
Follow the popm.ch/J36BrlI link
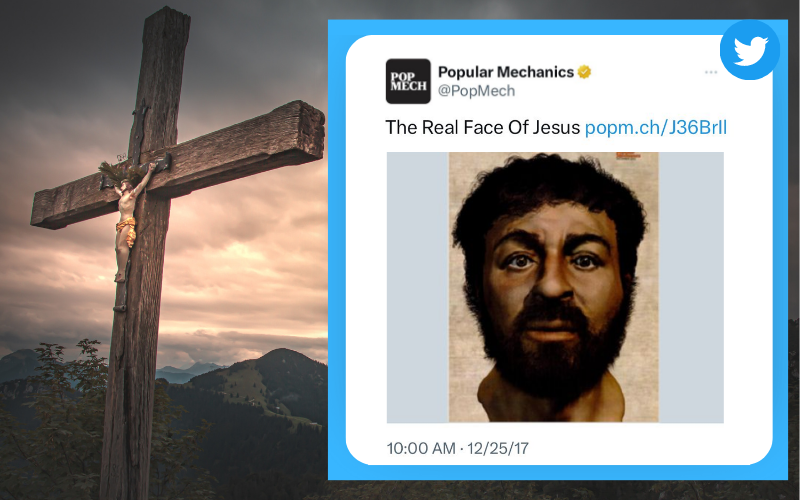656,127
